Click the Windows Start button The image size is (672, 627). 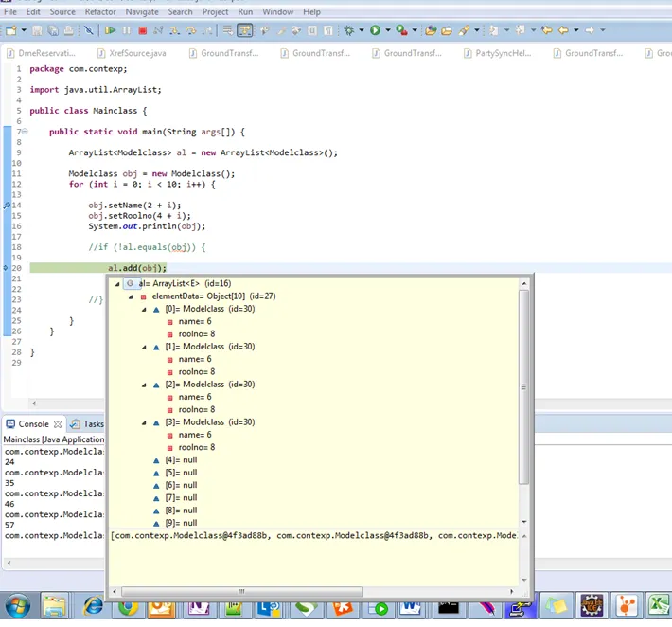(17, 606)
